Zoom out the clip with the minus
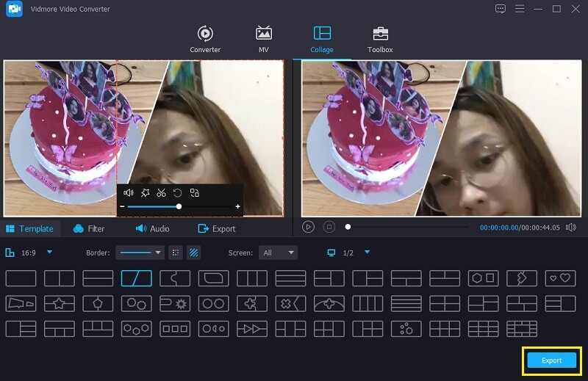 click(122, 206)
